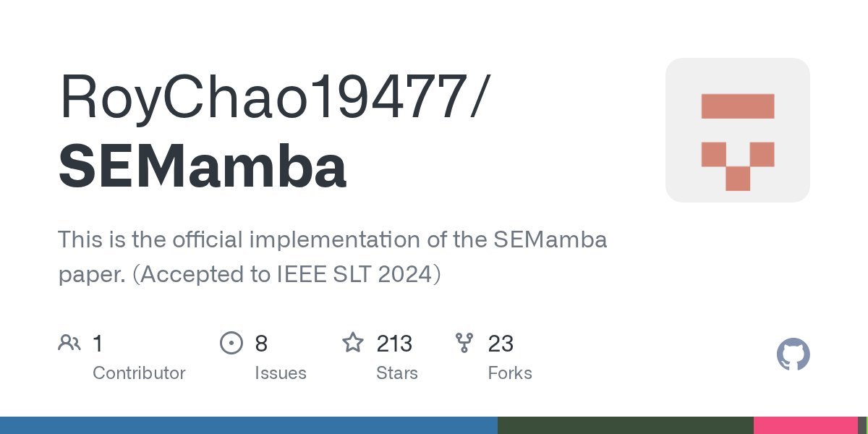Open the SEMamba repository title

203,166
